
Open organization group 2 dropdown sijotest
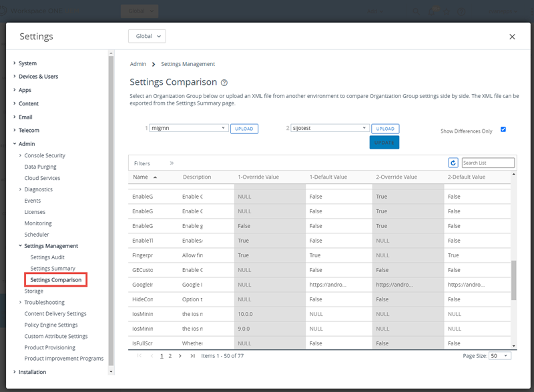(330, 128)
